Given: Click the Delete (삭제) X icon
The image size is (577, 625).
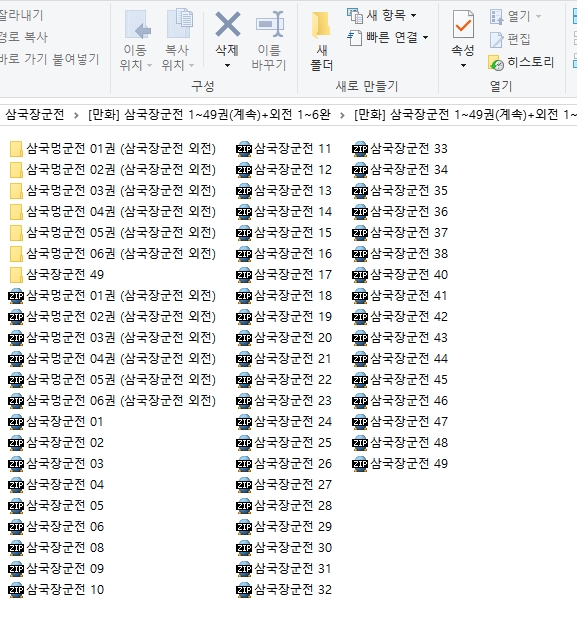Looking at the screenshot, I should pos(228,24).
